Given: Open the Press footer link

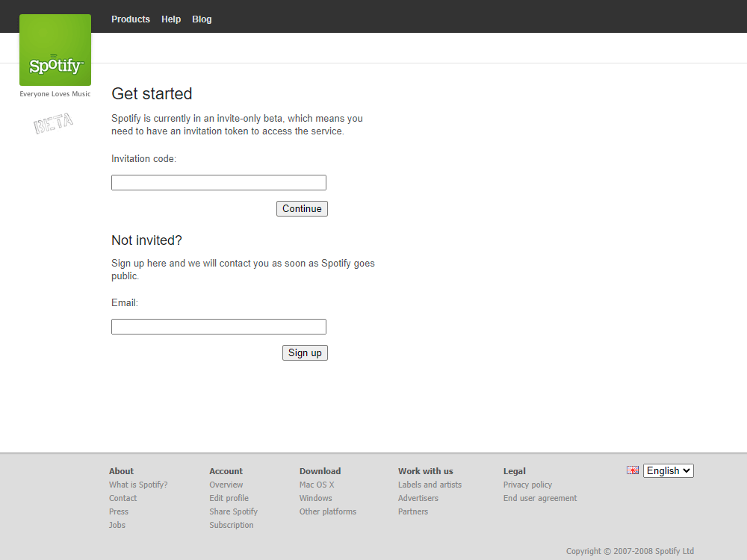Looking at the screenshot, I should 119,511.
